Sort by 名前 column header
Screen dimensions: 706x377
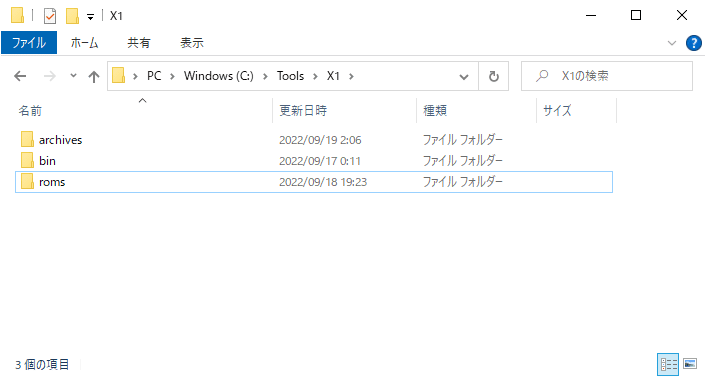coord(30,111)
